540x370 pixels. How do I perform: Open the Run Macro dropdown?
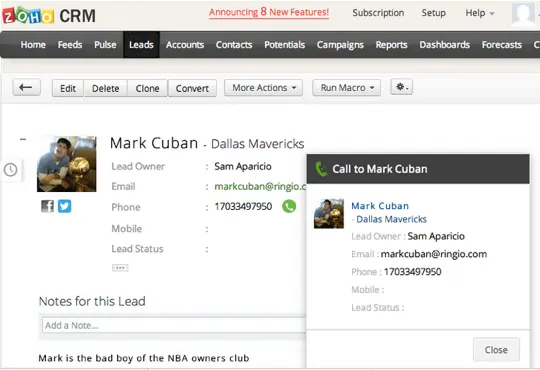[346, 88]
